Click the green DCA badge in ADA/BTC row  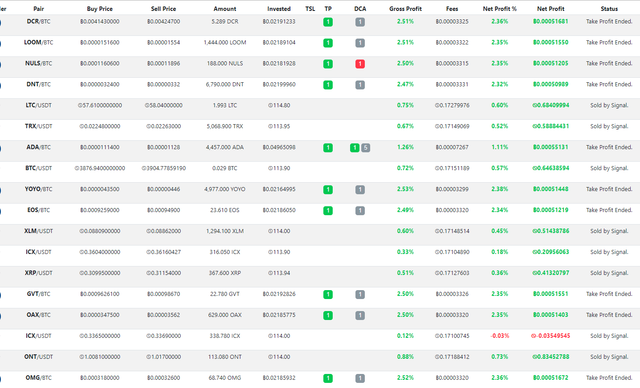[x=355, y=148]
